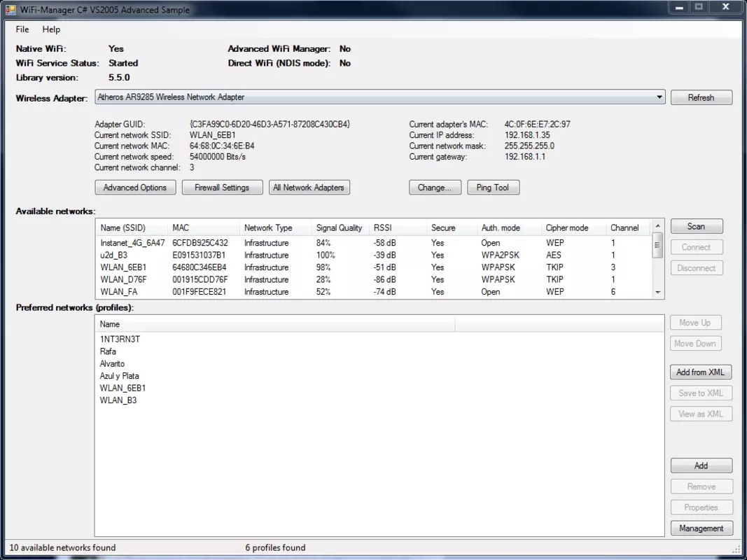The height and width of the screenshot is (560, 747).
Task: Click the Add from XML button
Action: pyautogui.click(x=701, y=372)
